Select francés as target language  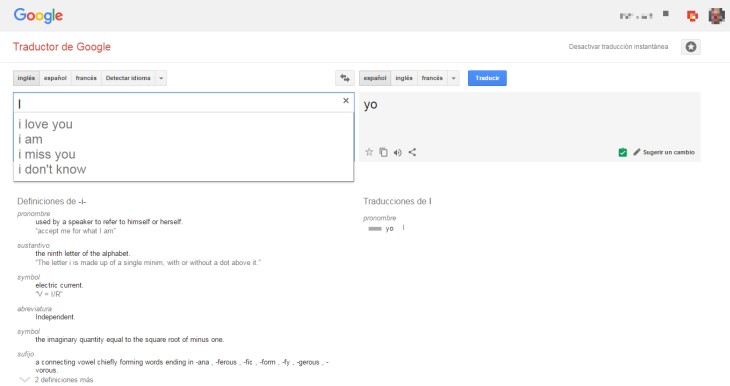point(432,78)
